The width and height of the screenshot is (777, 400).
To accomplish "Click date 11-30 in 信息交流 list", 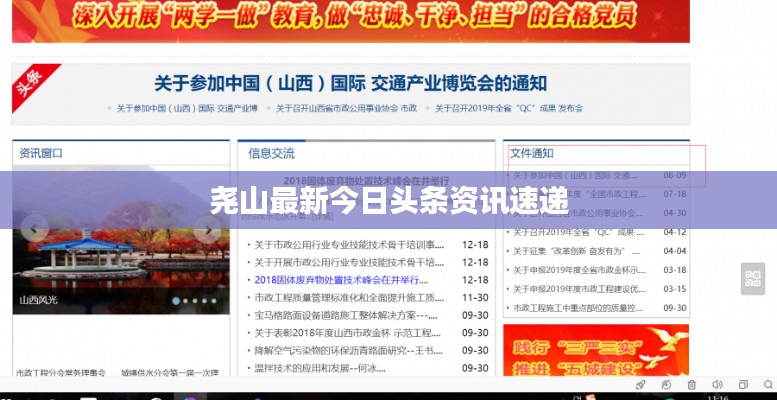I will click(475, 298).
